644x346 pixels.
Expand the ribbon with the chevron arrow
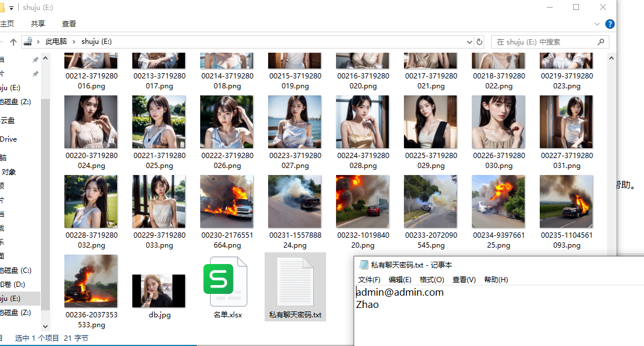[597, 24]
